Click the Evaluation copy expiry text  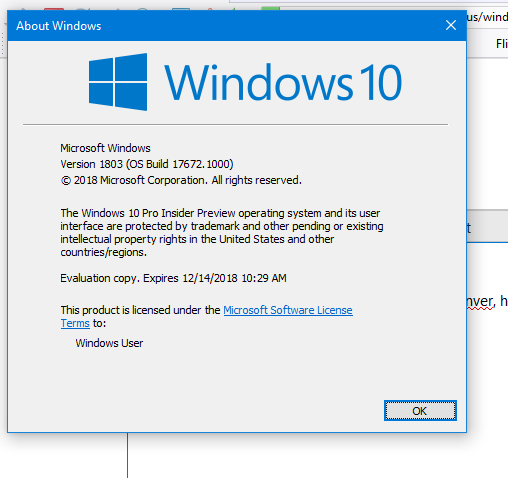(173, 278)
